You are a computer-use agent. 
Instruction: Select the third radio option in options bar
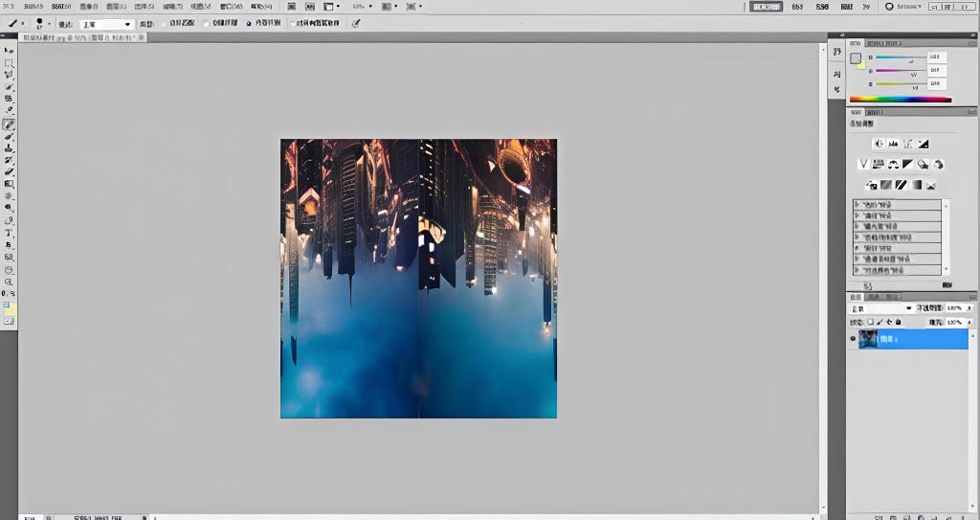pyautogui.click(x=249, y=24)
